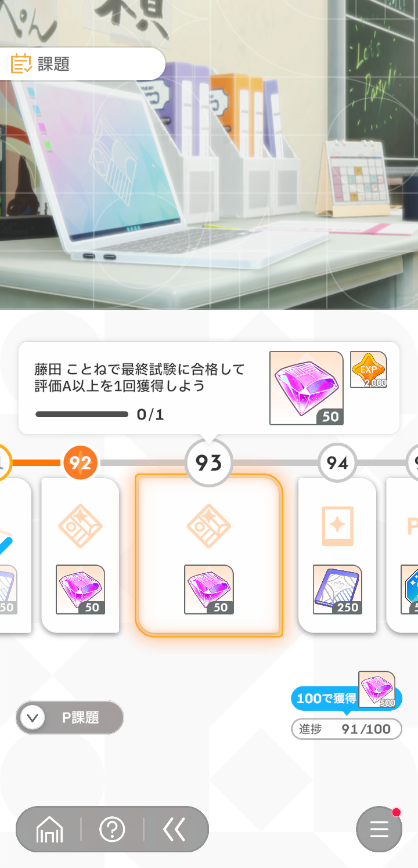This screenshot has height=868, width=418.
Task: Tap the double chevron back icon
Action: 174,830
